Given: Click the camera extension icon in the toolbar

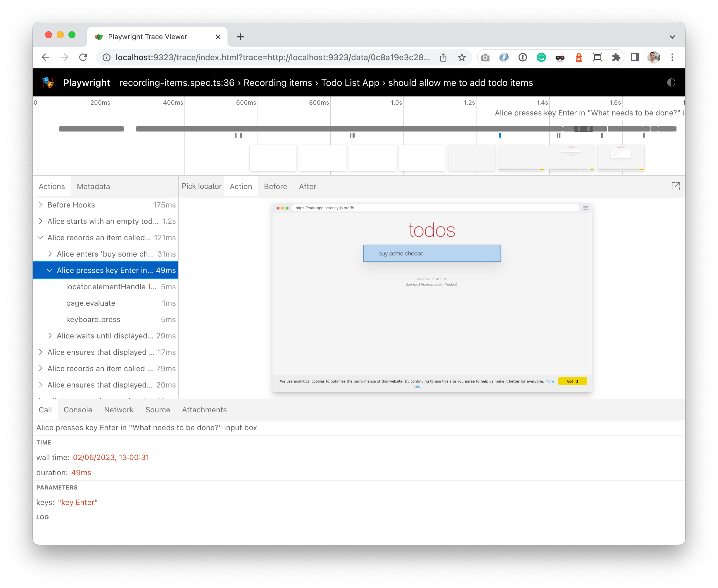Looking at the screenshot, I should coord(485,57).
